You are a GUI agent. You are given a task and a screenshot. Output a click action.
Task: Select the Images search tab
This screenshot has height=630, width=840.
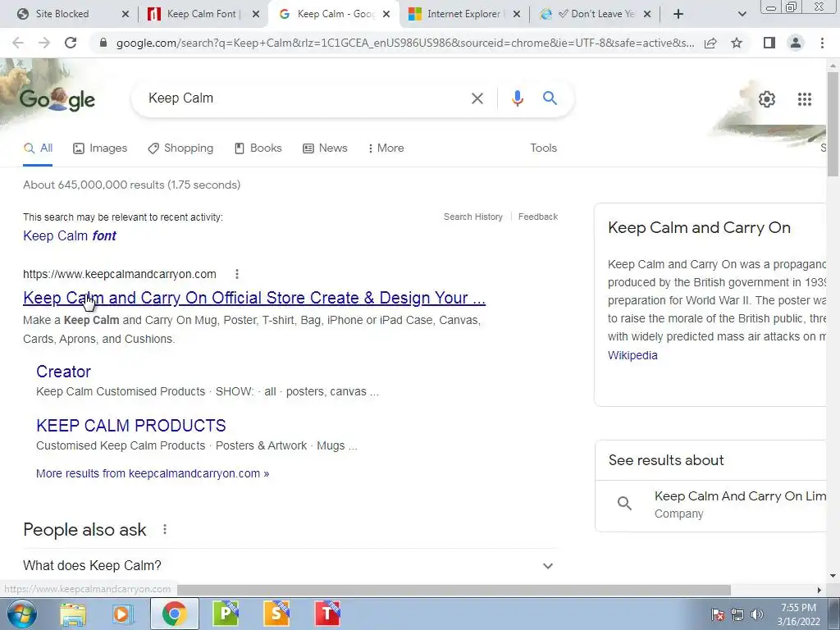coord(100,148)
